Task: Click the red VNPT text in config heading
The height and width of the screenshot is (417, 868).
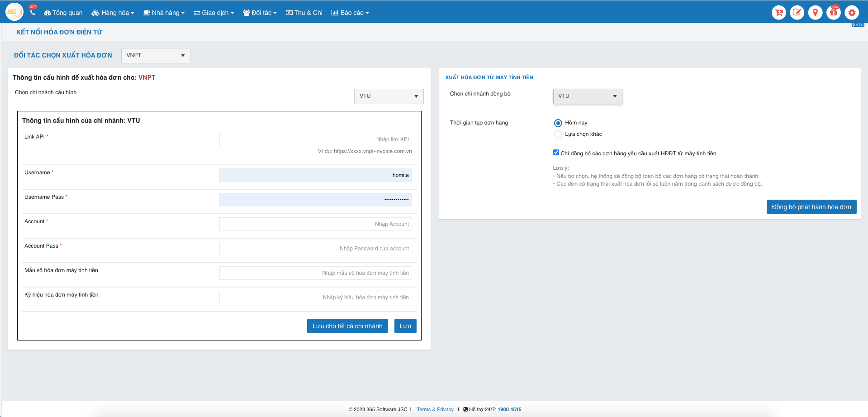Action: (147, 77)
